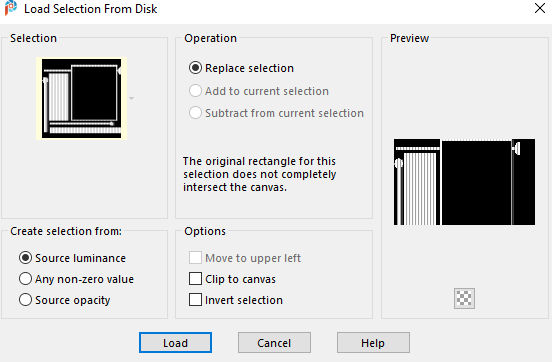Select Any non-zero value option
Screen dimensions: 552x362
coord(25,279)
